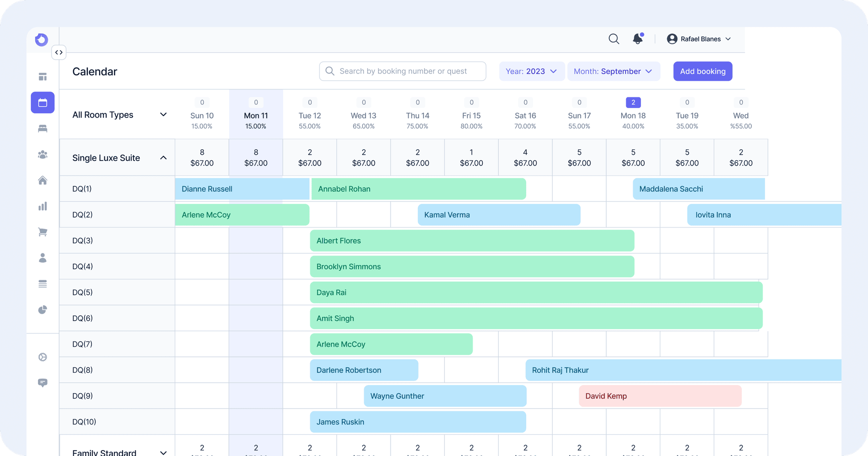Open Dianne Russell booking

242,189
